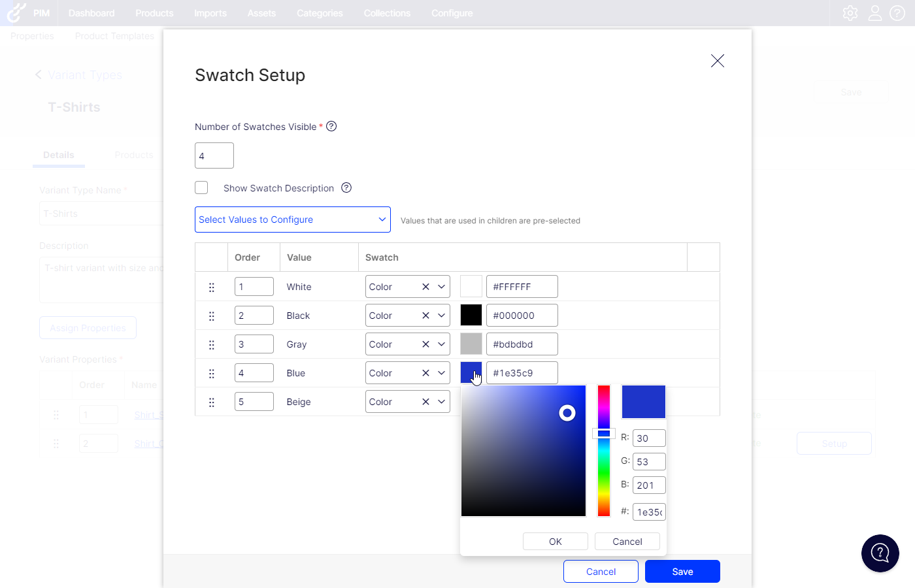Viewport: 915px width, 588px height.
Task: Open the floating help chat bubble
Action: [x=880, y=553]
